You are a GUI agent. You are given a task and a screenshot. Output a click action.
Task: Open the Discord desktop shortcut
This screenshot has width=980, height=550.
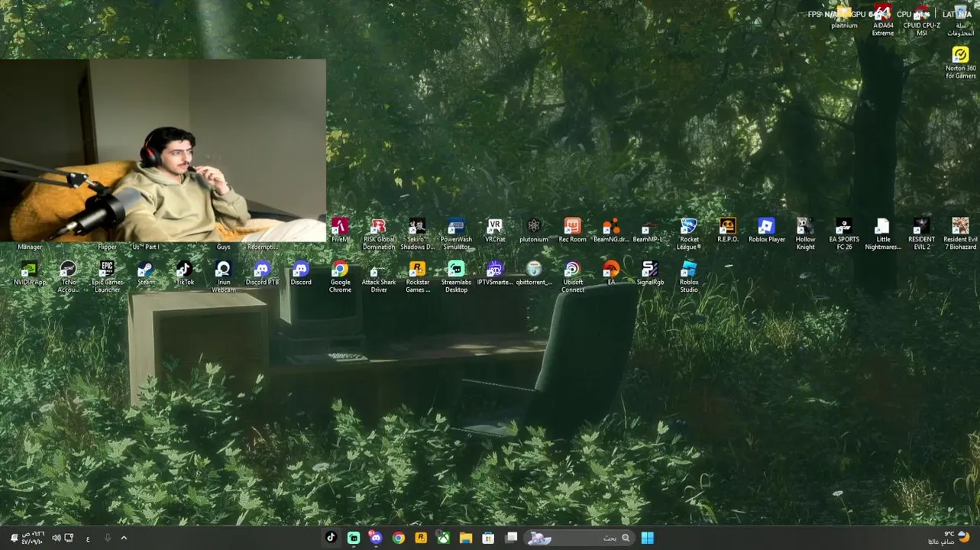tap(301, 269)
